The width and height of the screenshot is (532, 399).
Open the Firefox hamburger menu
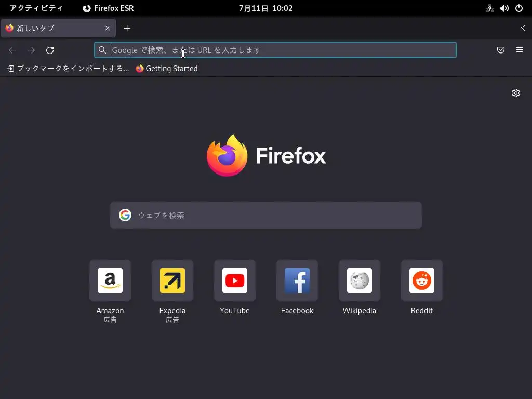pyautogui.click(x=520, y=50)
